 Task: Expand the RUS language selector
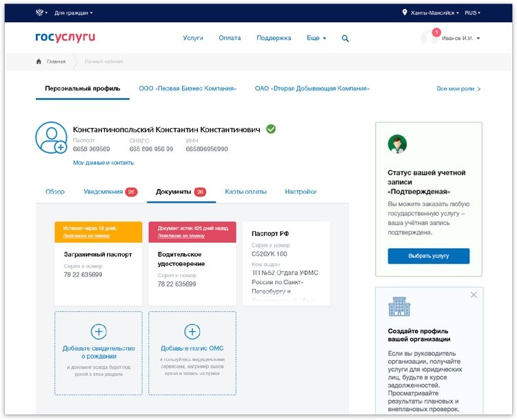[x=472, y=13]
